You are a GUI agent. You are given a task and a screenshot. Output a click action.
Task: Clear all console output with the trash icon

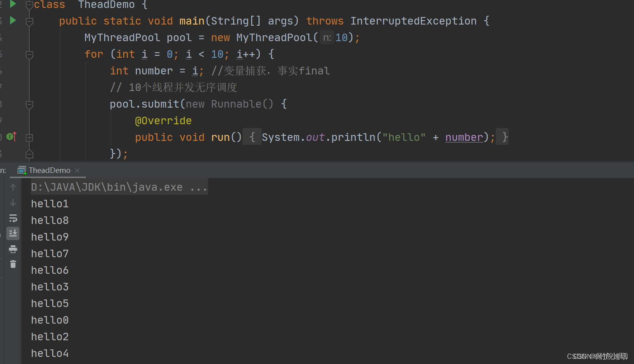point(13,264)
